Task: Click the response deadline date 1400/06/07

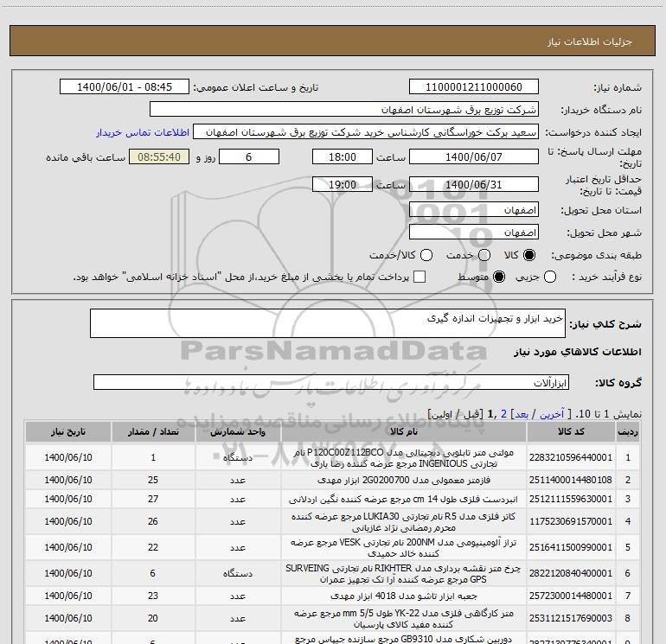Action: (474, 156)
